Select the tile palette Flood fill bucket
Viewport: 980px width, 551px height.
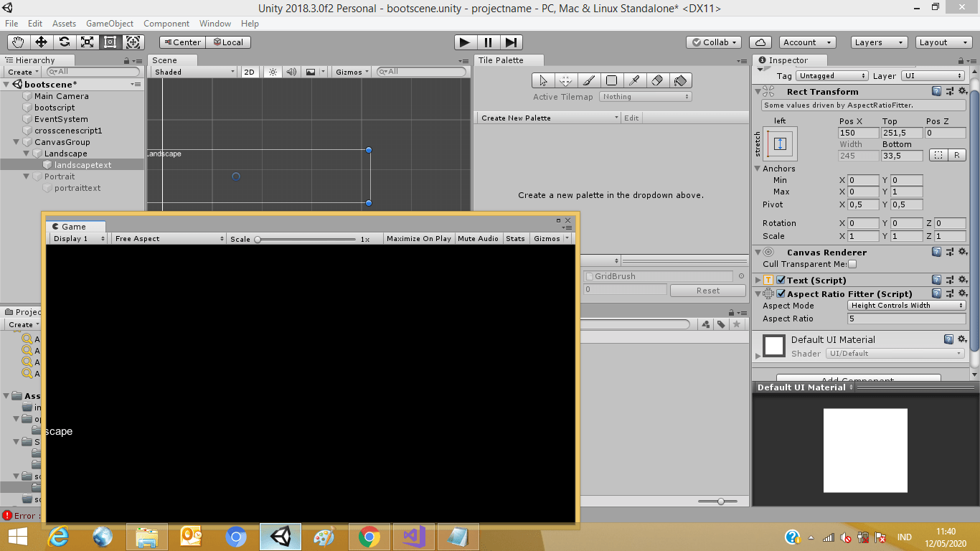680,80
